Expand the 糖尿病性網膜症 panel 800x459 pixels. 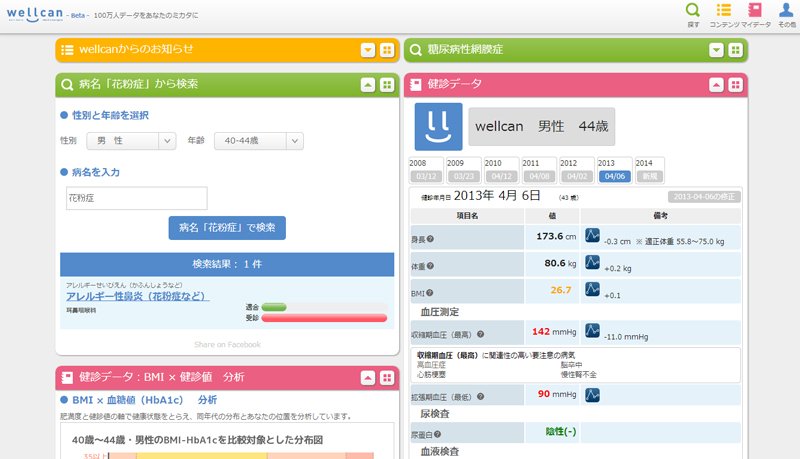click(x=716, y=50)
